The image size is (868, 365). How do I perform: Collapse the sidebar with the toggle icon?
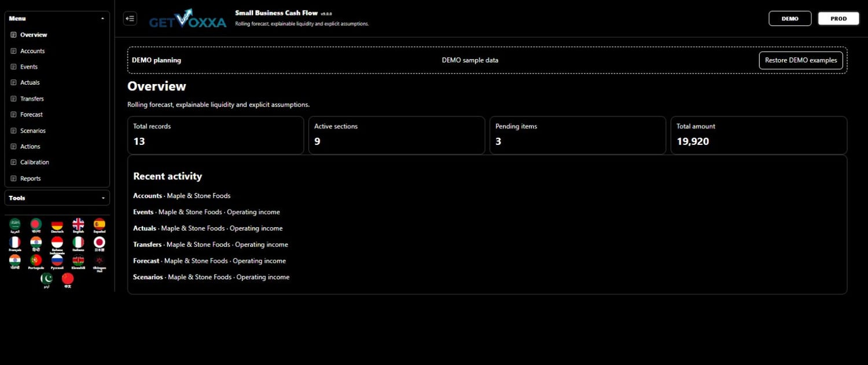click(130, 19)
